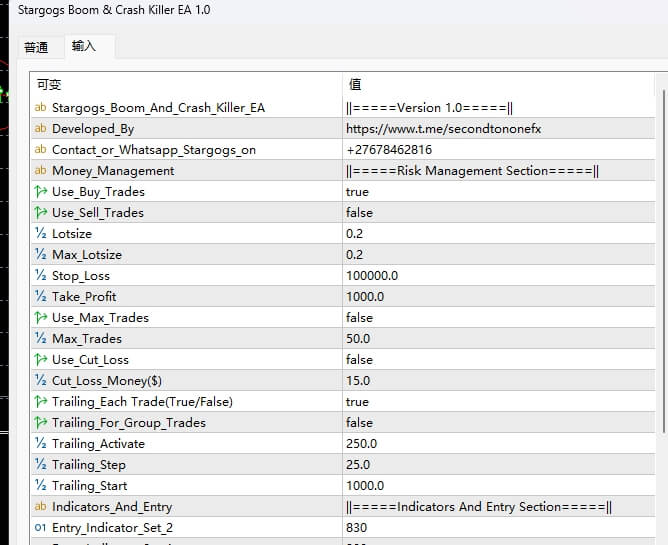668x545 pixels.
Task: Click the boolean icon next to Use_Buy_Trades
Action: click(40, 192)
